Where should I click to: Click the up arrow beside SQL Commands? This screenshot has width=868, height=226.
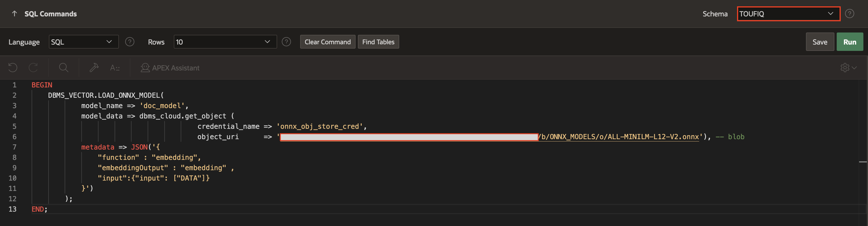[14, 14]
